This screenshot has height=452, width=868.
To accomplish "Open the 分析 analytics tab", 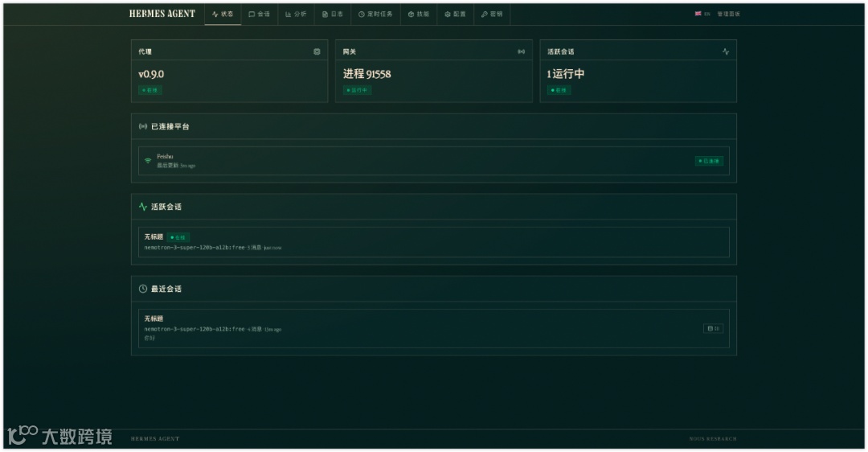I will tap(296, 14).
